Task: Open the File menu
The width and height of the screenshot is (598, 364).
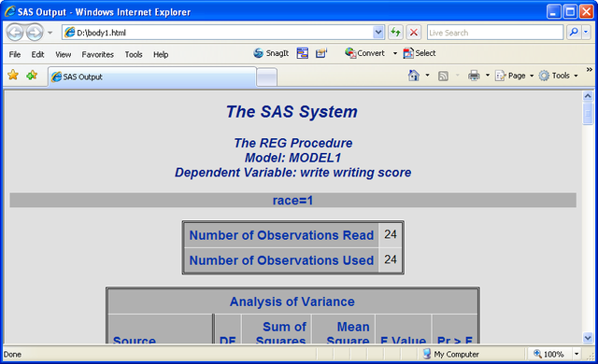Action: 15,54
